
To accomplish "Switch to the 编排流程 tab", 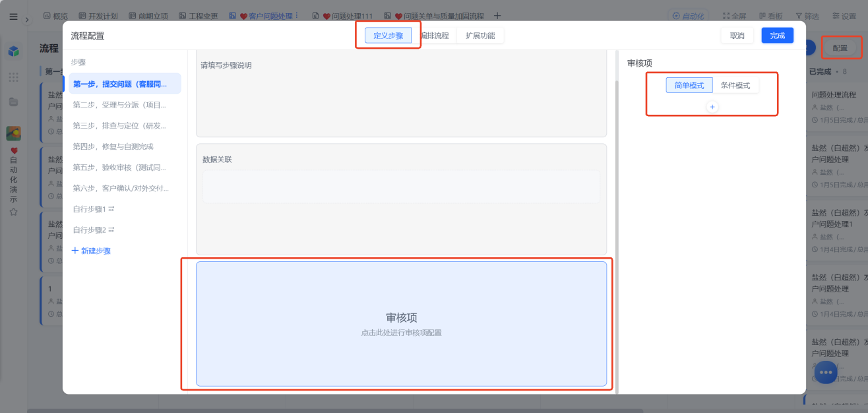I will pyautogui.click(x=434, y=36).
